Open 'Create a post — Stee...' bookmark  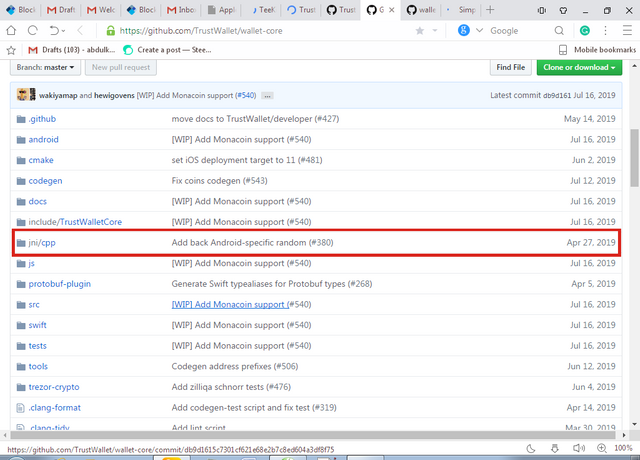[168, 50]
